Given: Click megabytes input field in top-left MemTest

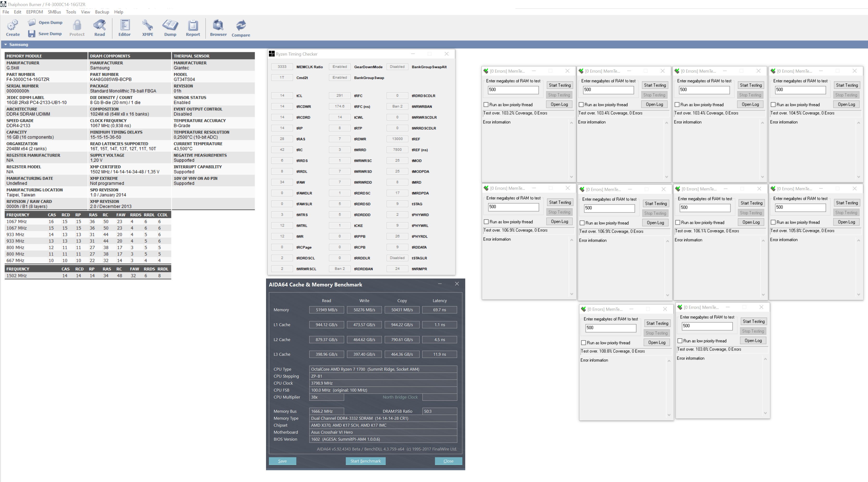Looking at the screenshot, I should click(x=513, y=90).
